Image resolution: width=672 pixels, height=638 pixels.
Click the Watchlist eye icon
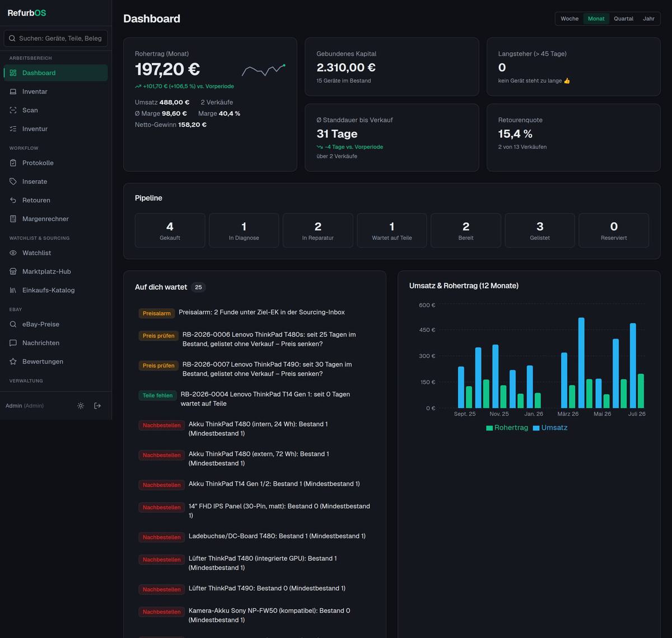(x=13, y=253)
